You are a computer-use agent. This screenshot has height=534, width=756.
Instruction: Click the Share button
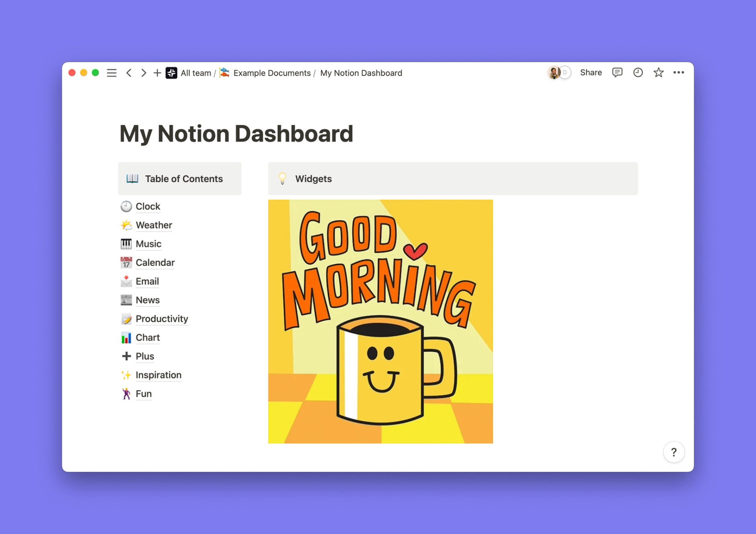[591, 72]
